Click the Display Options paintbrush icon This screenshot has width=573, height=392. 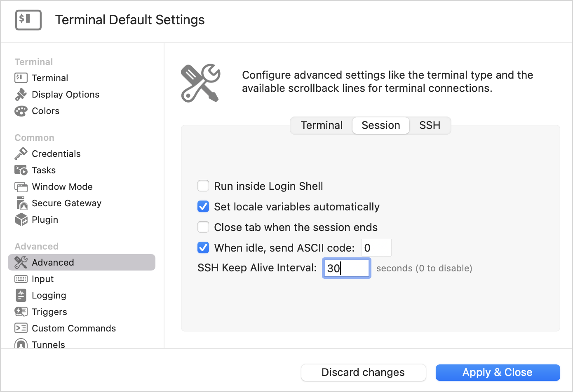point(21,94)
